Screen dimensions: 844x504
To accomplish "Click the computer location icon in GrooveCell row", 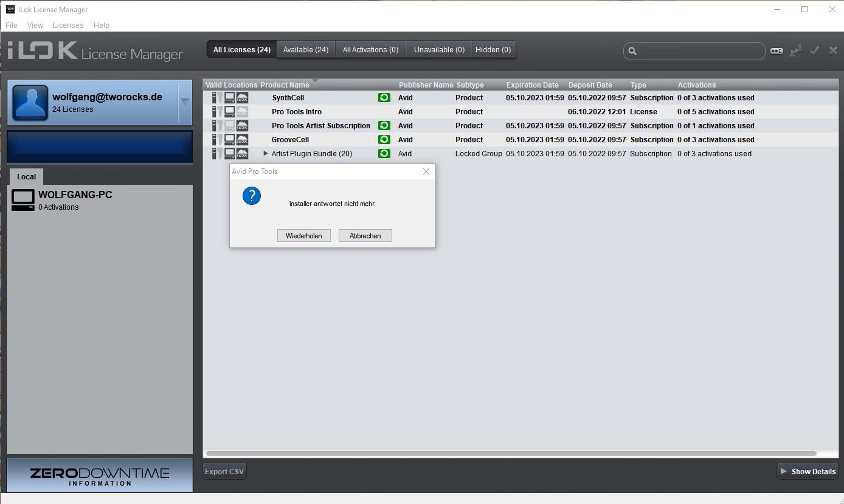I will pyautogui.click(x=230, y=139).
